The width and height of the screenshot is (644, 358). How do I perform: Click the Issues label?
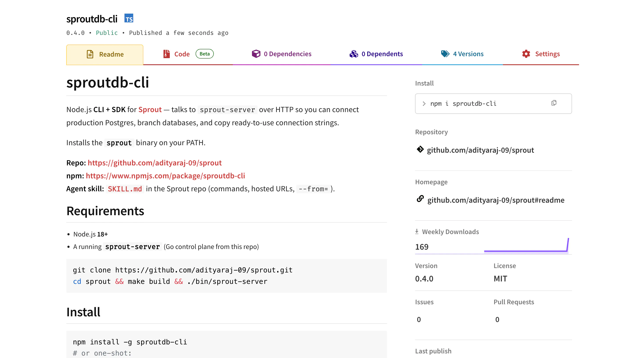(x=424, y=302)
